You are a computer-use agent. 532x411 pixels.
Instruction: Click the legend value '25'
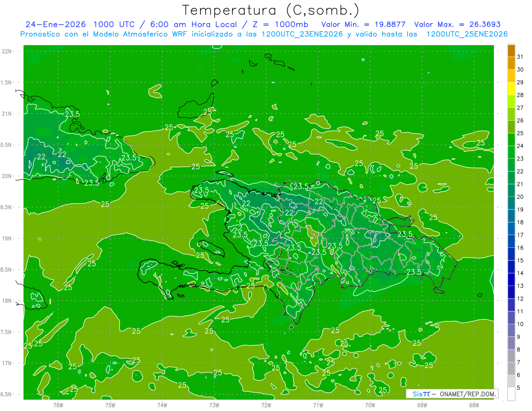click(x=520, y=133)
